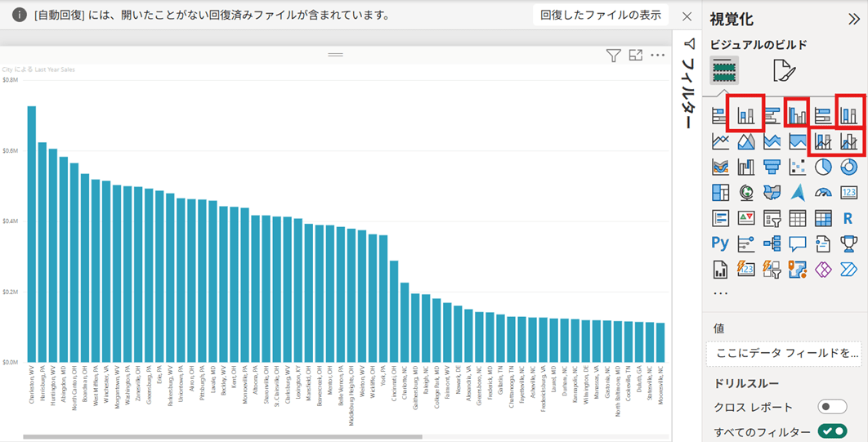Click the info icon in notification bar
The image size is (868, 442).
[x=20, y=15]
